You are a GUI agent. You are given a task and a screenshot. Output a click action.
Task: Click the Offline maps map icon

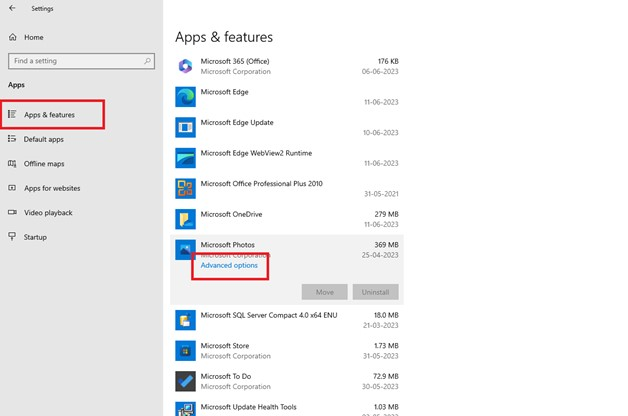pos(12,163)
